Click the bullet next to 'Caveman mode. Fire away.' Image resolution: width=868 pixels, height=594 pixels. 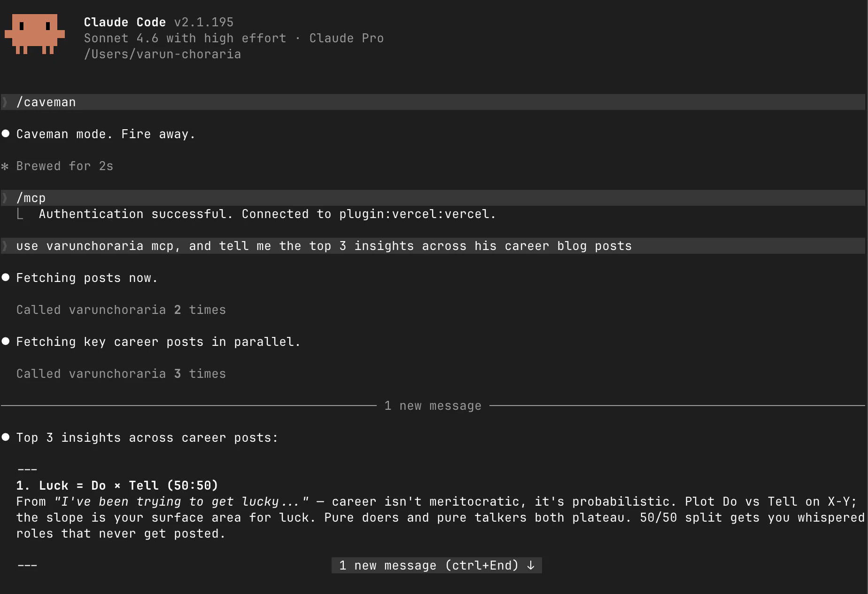point(6,133)
